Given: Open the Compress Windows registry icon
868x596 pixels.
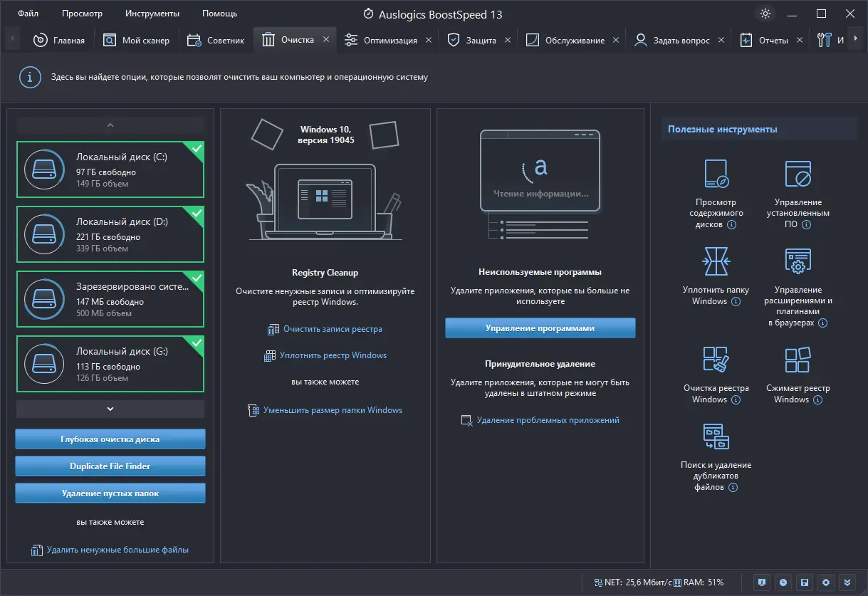Looking at the screenshot, I should coord(798,360).
